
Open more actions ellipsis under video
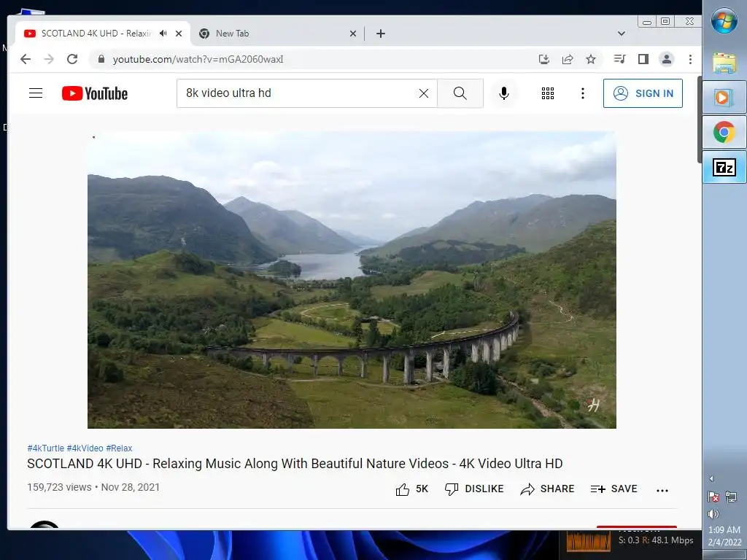tap(662, 490)
